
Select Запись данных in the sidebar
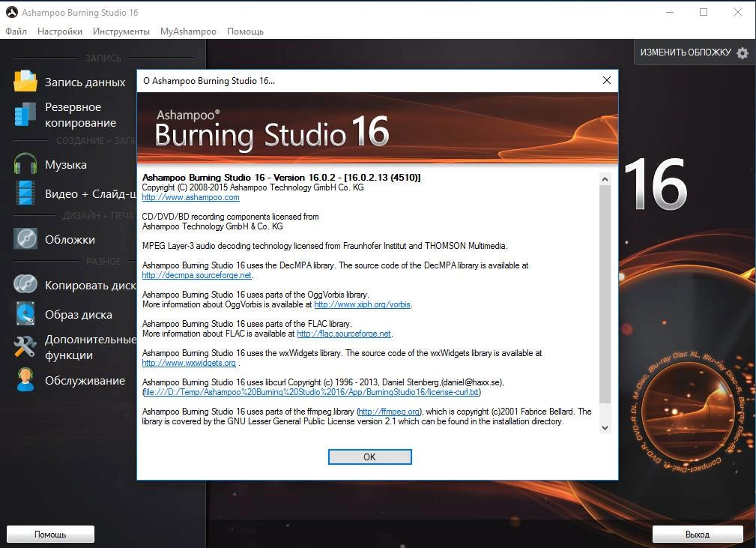85,82
